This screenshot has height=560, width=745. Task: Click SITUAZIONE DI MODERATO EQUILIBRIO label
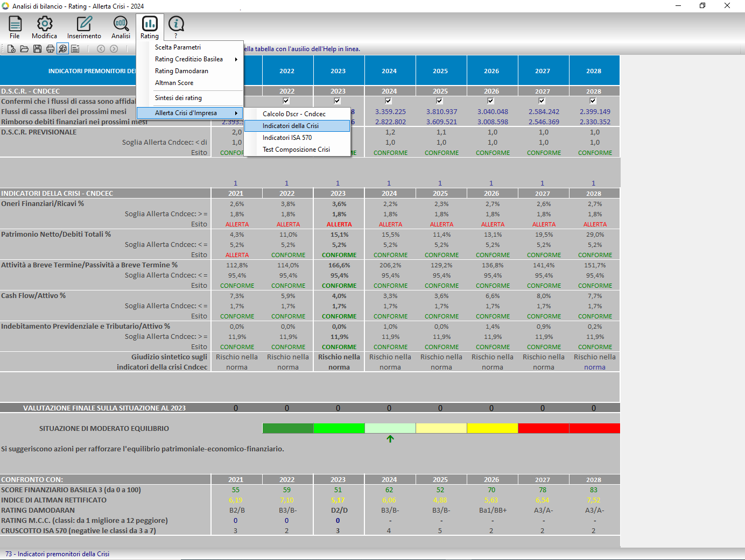[x=104, y=429]
